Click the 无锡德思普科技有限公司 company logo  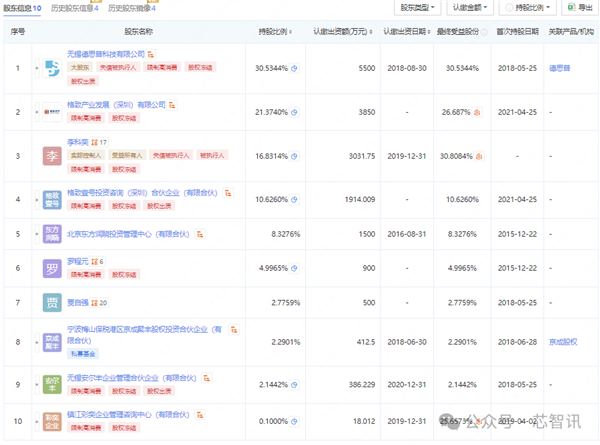click(53, 68)
